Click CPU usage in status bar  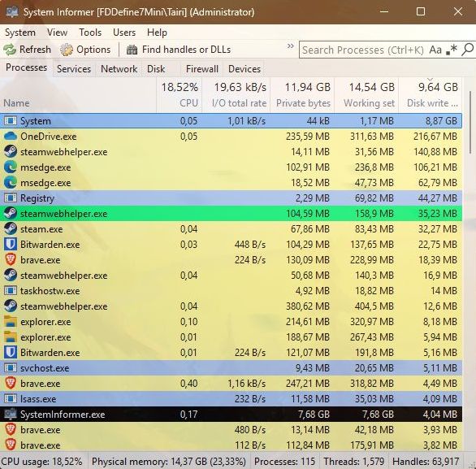[41, 462]
